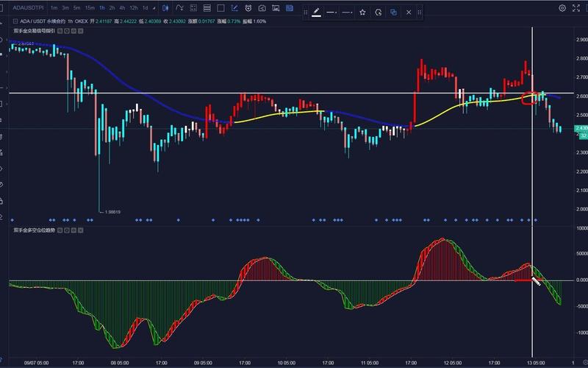The width and height of the screenshot is (588, 368).
Task: Switch to the 4h timeframe
Action: 122,8
